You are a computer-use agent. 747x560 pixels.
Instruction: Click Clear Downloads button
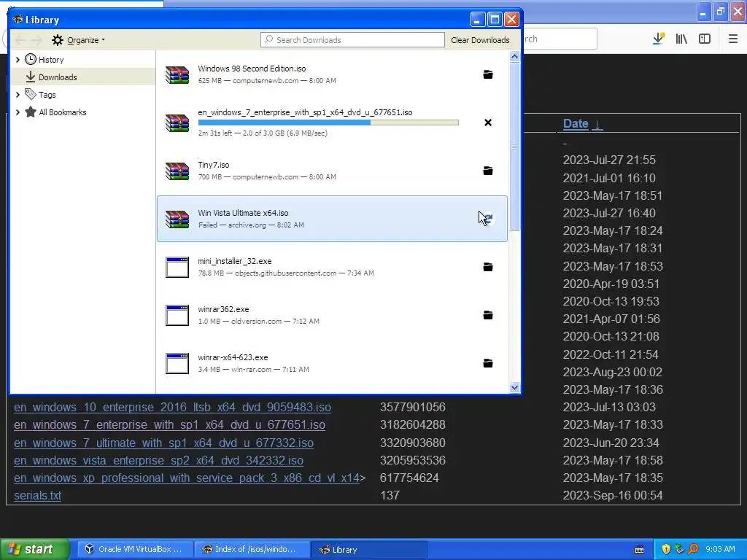[x=480, y=40]
